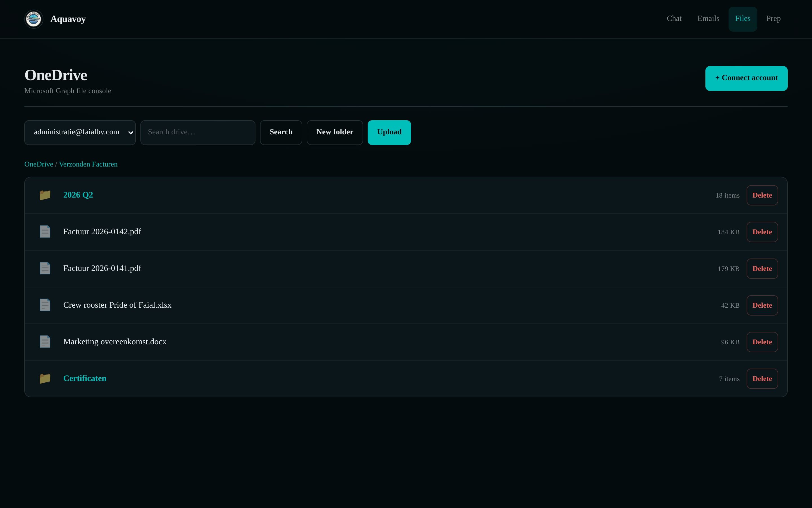Open the account selector administratie@faialbv.com

tap(80, 133)
